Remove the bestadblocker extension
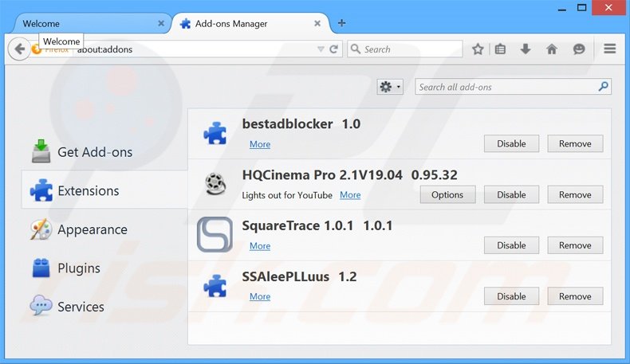This screenshot has width=630, height=364. click(575, 143)
